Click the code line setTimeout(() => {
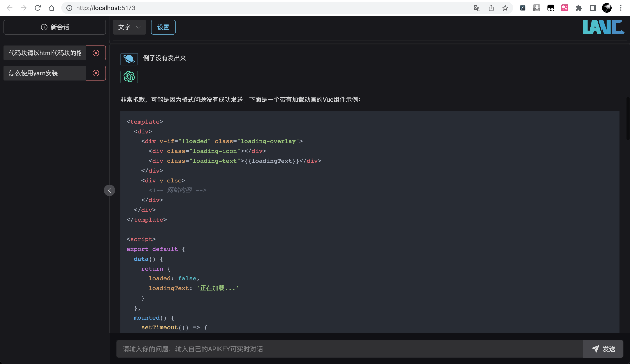The width and height of the screenshot is (630, 364). [174, 327]
